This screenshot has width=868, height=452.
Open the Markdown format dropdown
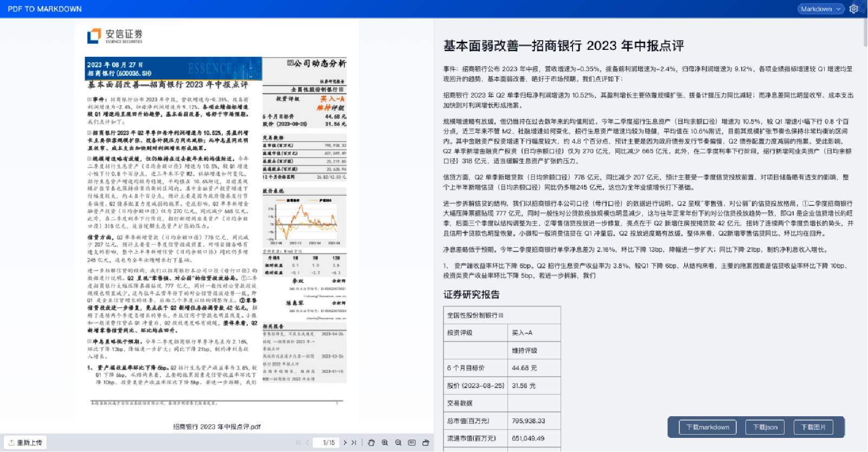click(x=821, y=9)
